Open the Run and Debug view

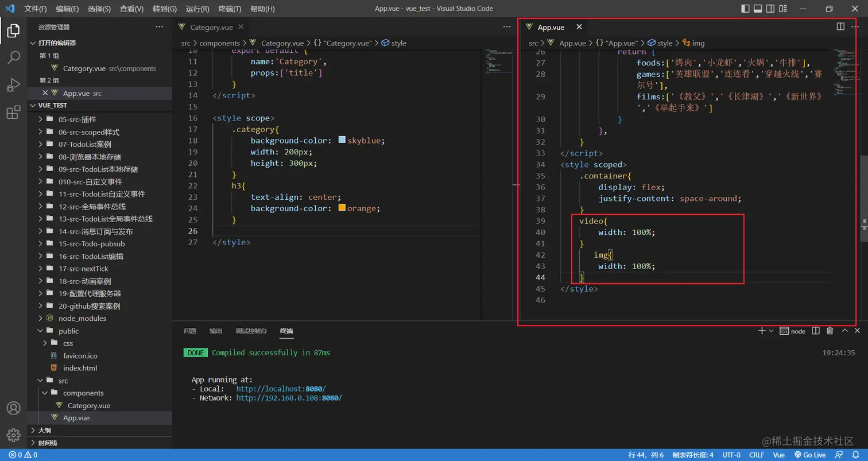coord(13,85)
